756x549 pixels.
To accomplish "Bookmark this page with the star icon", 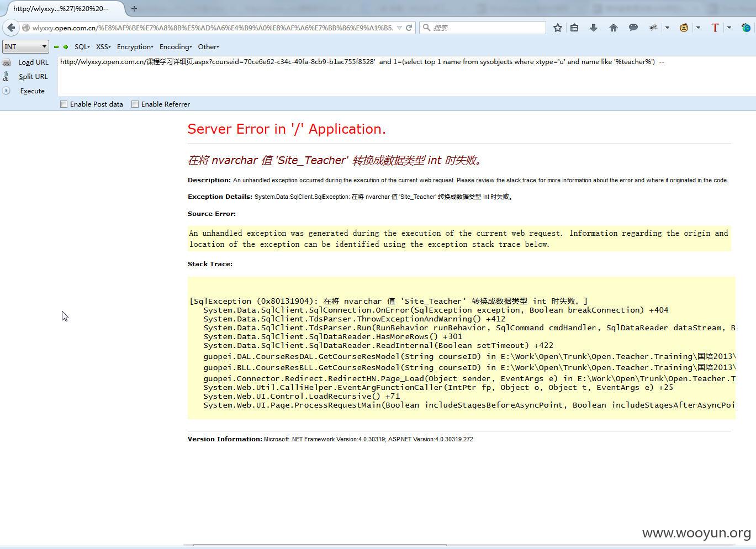I will 558,28.
